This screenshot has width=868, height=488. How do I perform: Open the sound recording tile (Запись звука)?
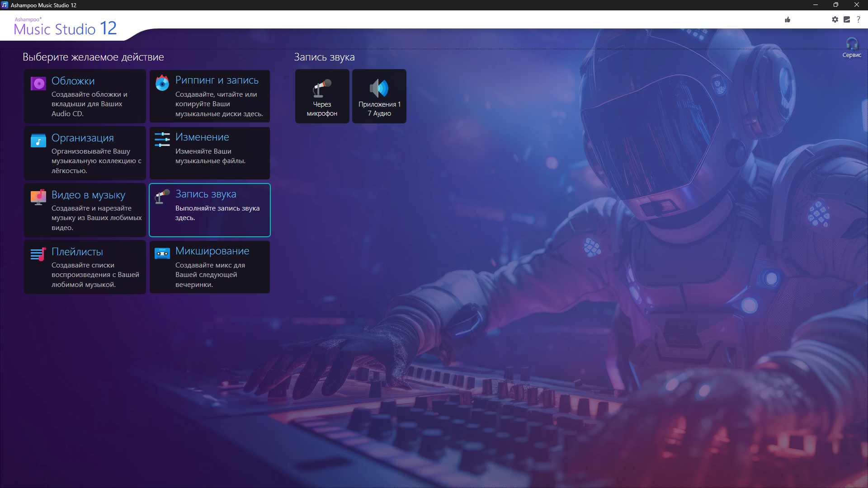pyautogui.click(x=210, y=210)
